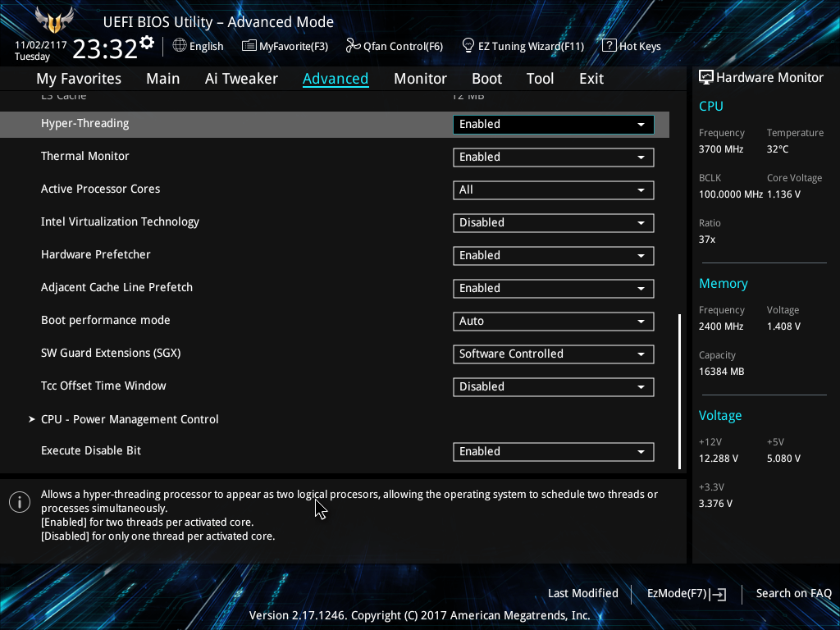
Task: Click the Hyper-Threading label
Action: [84, 124]
